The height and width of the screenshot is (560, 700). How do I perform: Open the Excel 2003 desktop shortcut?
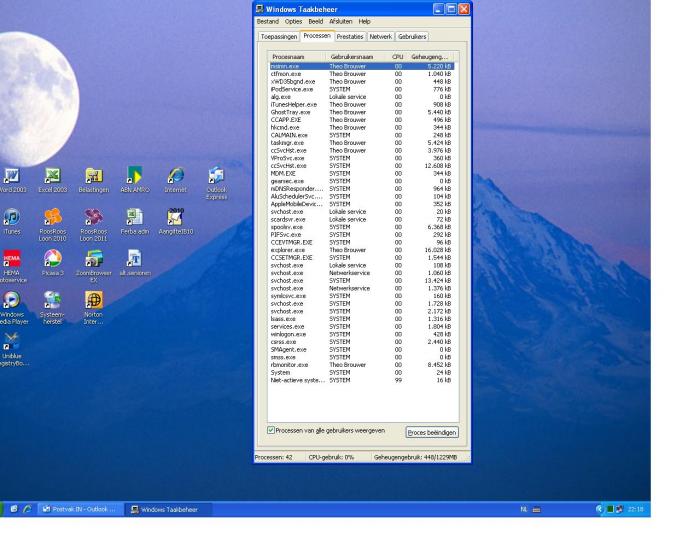(x=52, y=178)
